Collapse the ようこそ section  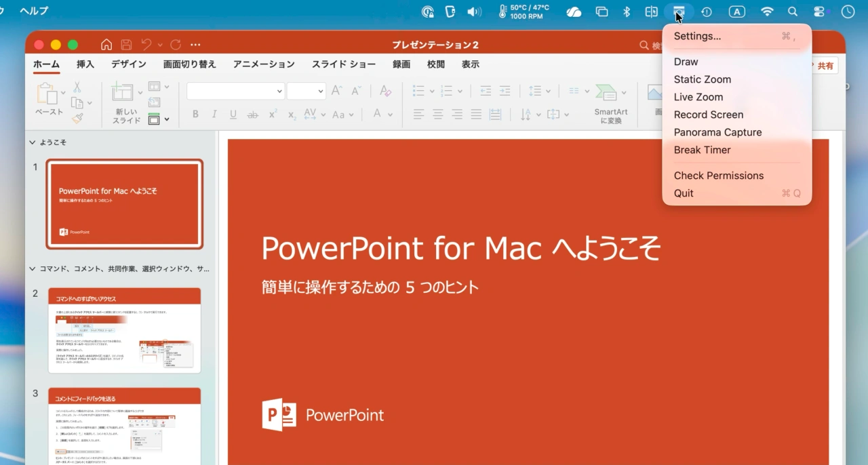pos(32,142)
